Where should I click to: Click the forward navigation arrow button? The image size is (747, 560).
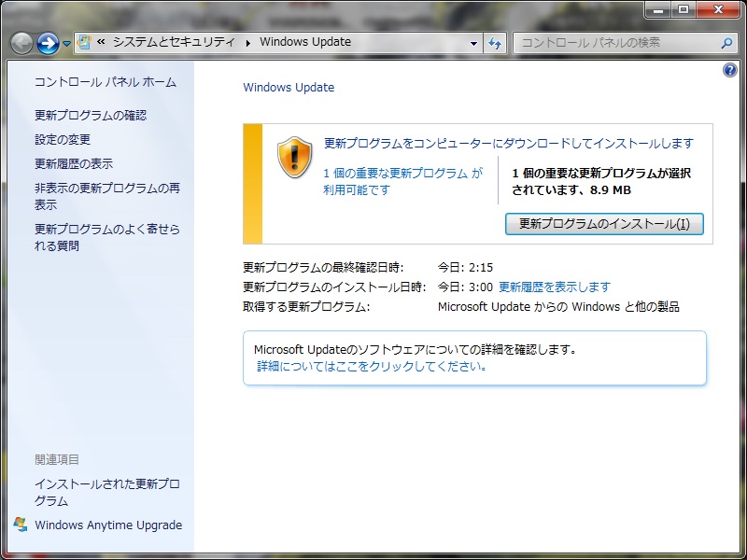tap(49, 43)
